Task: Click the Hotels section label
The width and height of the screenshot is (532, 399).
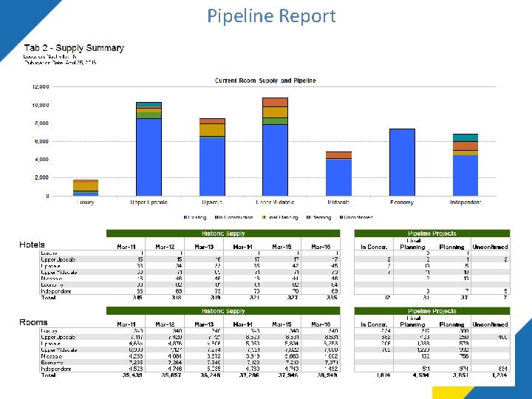Action: pos(32,245)
